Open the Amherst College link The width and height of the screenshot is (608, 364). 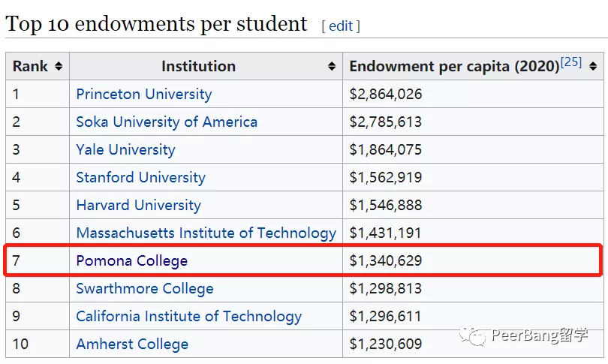tap(132, 344)
